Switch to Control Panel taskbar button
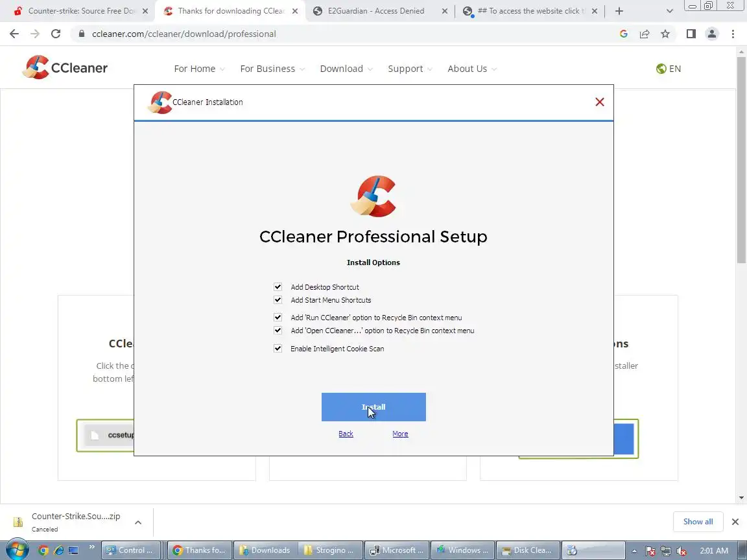Image resolution: width=747 pixels, height=560 pixels. click(130, 550)
